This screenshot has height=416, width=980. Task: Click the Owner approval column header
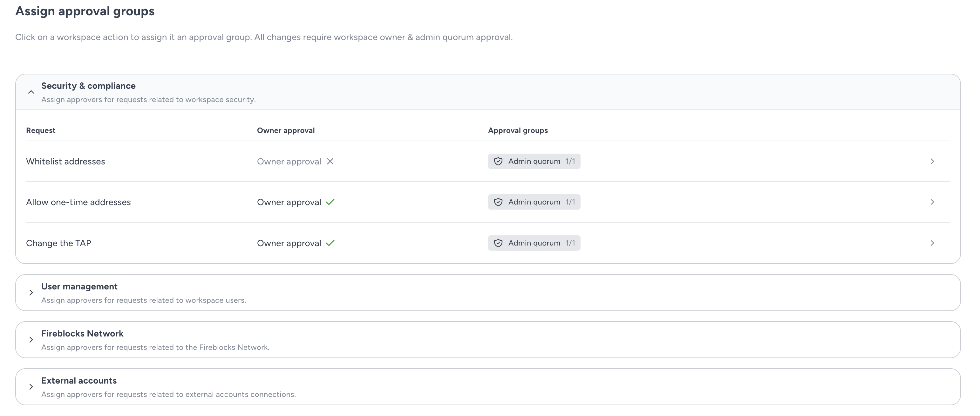point(286,130)
